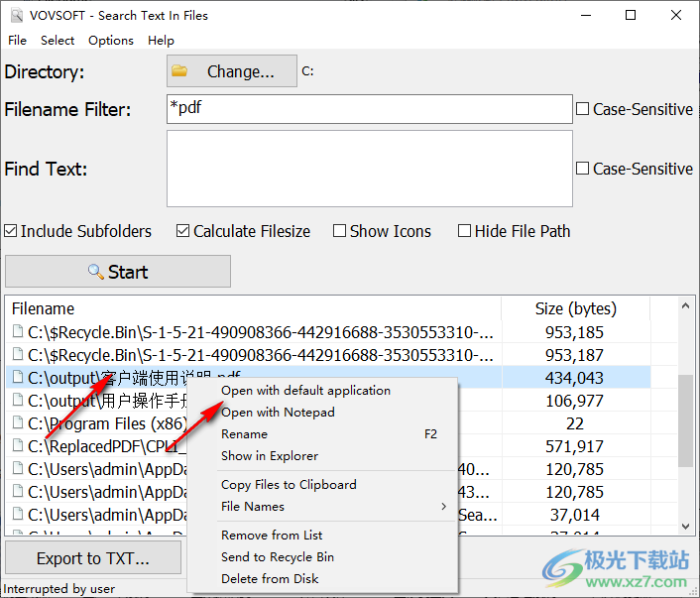
Task: Click scrollbar up arrow in results list
Action: (686, 305)
